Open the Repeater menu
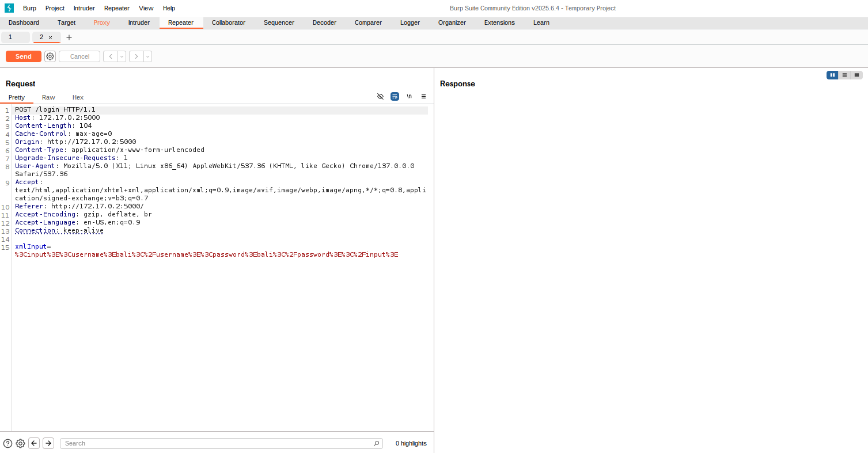Screen dimensions: 868x453 pyautogui.click(x=117, y=8)
